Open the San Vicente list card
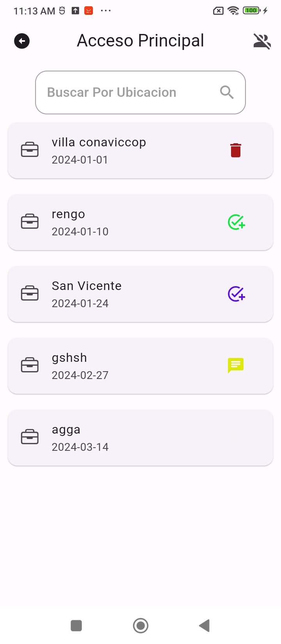The height and width of the screenshot is (644, 281). [x=129, y=294]
